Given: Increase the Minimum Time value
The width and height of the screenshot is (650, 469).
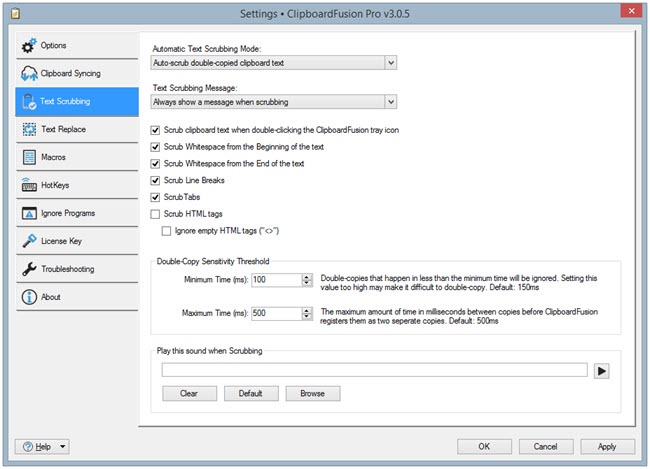Looking at the screenshot, I should click(307, 277).
